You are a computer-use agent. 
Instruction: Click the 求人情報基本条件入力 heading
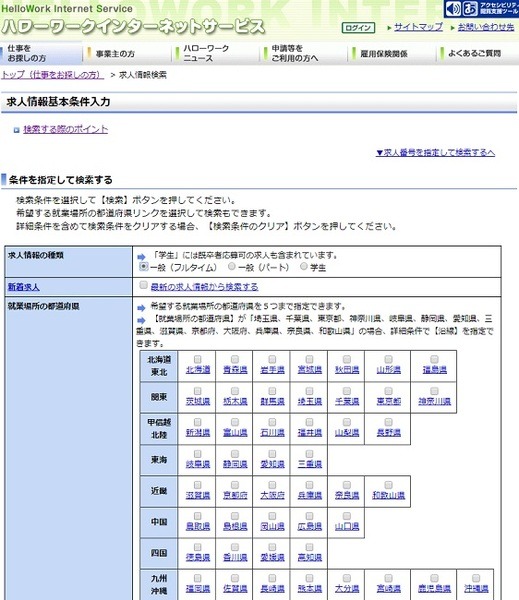59,102
